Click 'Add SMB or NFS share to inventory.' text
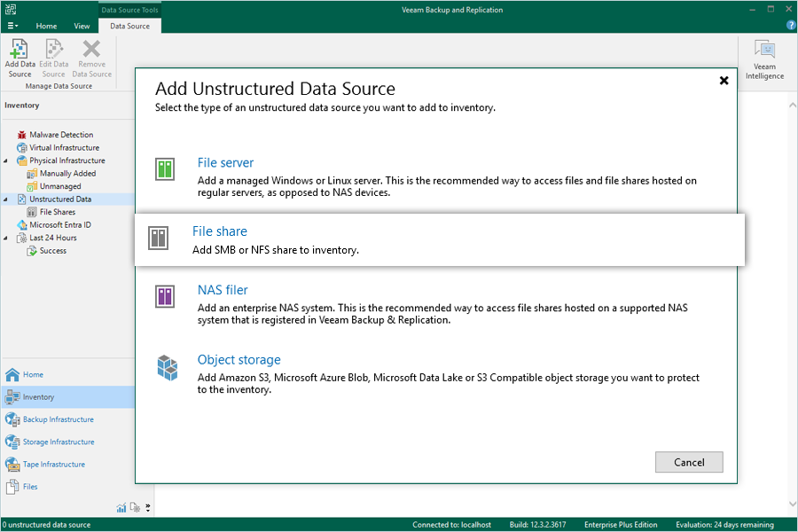Screen dimensions: 798x532 [x=276, y=250]
